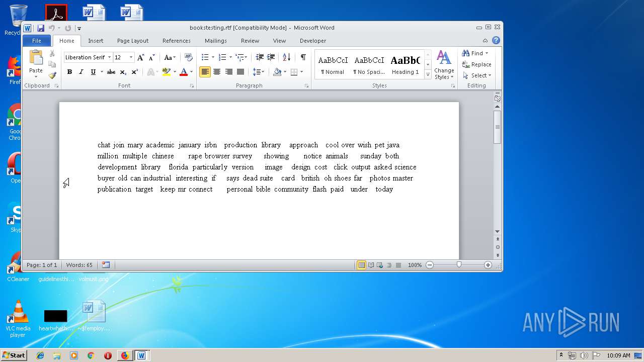Click the Cut scissors icon
Viewport: 644px width, 362px height.
[52, 53]
